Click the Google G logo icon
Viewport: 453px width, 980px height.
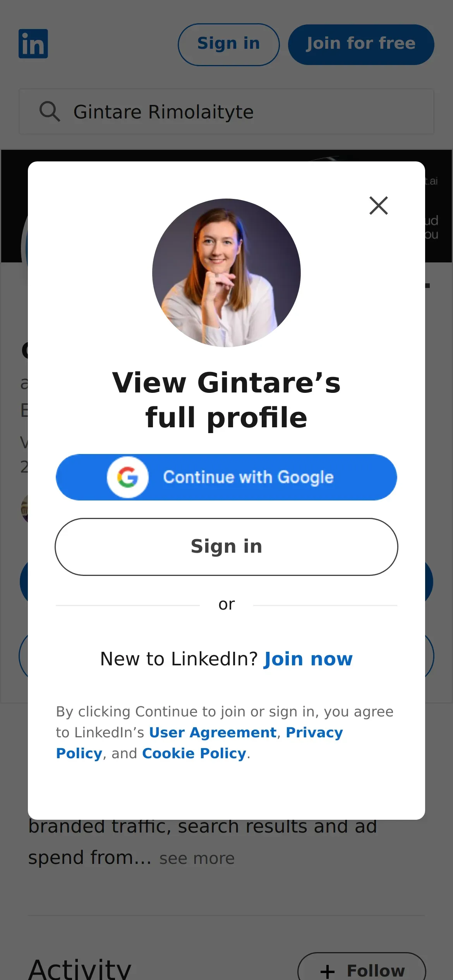click(128, 477)
